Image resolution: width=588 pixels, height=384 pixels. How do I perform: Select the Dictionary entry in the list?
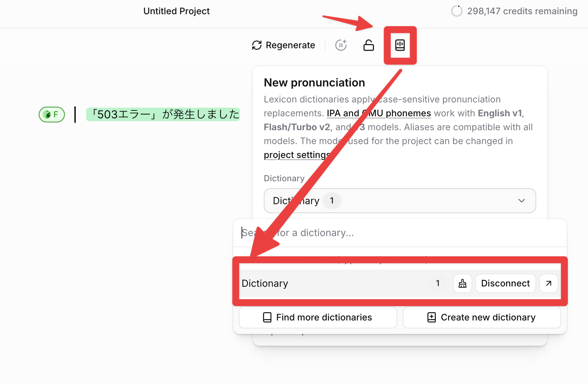click(x=265, y=283)
